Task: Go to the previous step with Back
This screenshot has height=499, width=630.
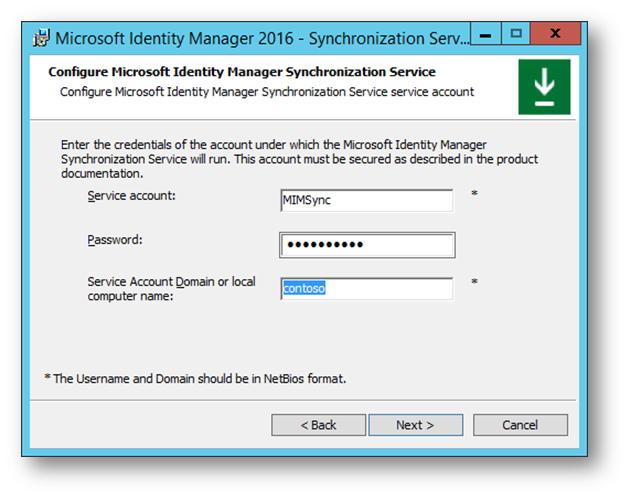Action: pyautogui.click(x=318, y=425)
